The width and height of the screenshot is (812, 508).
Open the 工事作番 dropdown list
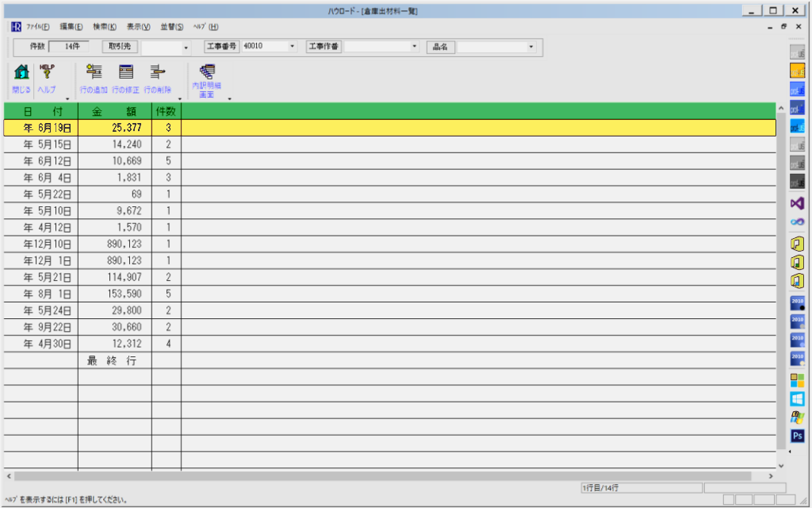[414, 47]
